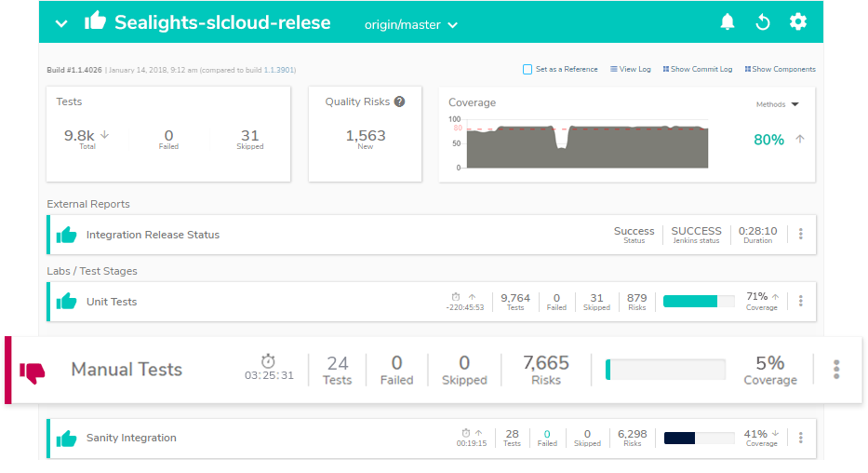The height and width of the screenshot is (473, 868).
Task: Click Integration Release Status thumbs-up icon
Action: coord(66,235)
